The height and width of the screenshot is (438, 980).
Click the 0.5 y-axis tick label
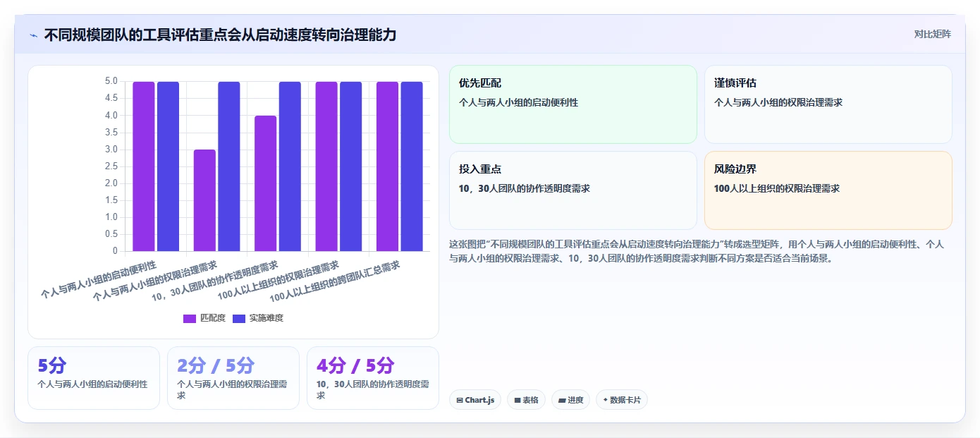pyautogui.click(x=111, y=234)
